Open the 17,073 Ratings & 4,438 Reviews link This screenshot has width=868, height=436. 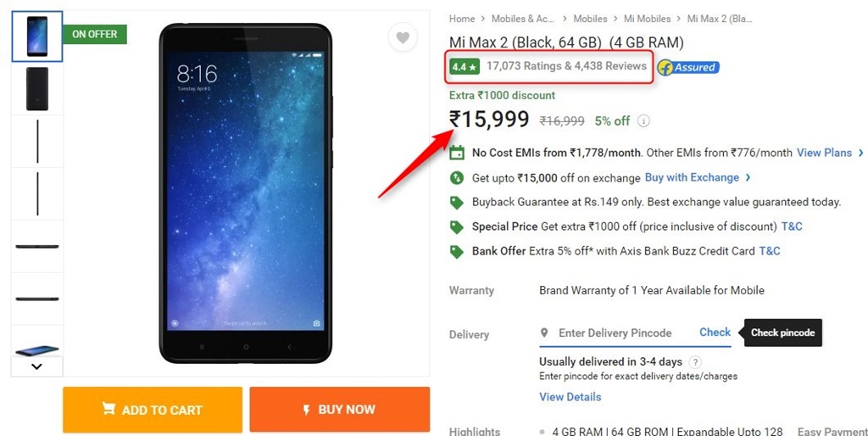coord(566,66)
